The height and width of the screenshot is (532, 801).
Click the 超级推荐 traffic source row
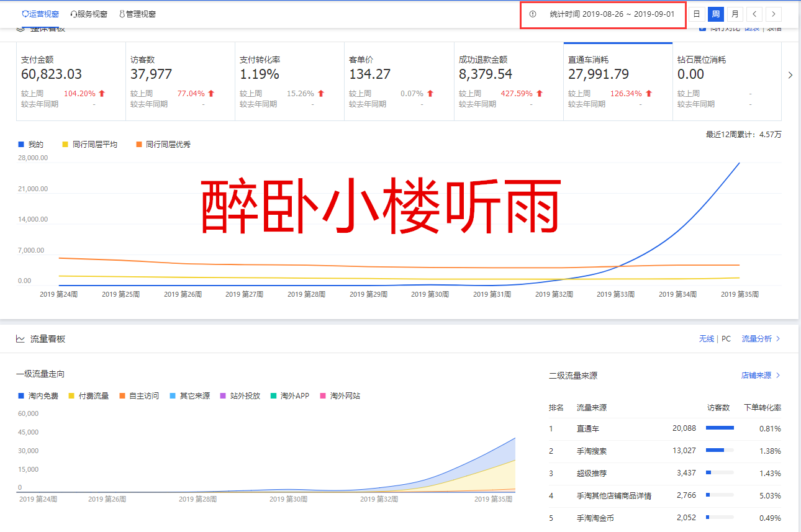click(665, 473)
